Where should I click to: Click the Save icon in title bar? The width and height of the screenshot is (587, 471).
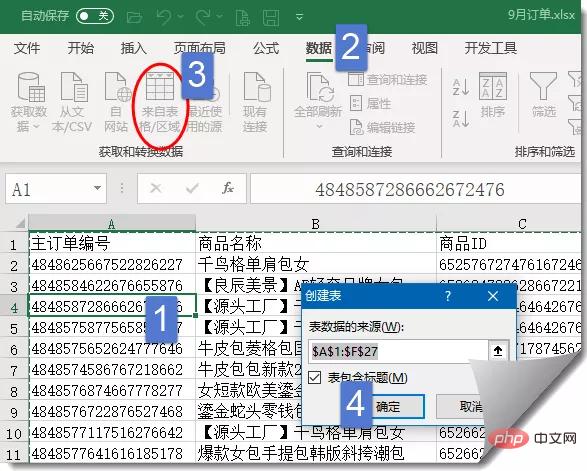[271, 17]
